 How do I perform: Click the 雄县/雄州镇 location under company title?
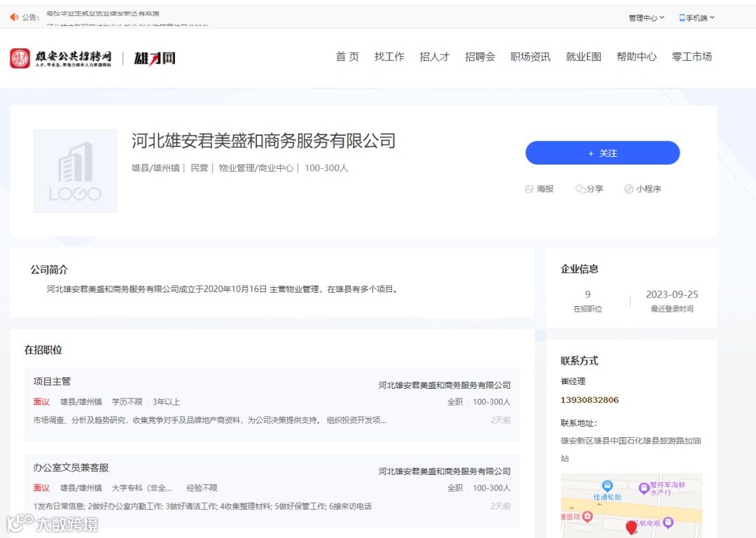[155, 168]
